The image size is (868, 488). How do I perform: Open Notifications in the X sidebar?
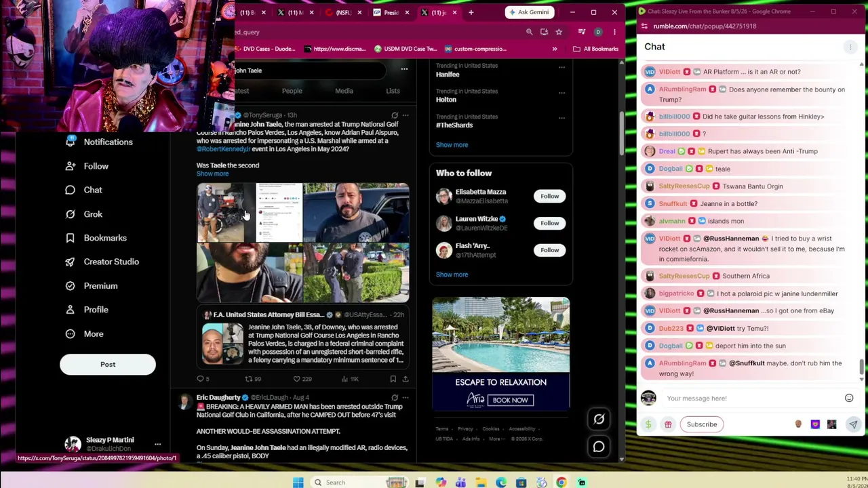pos(99,142)
